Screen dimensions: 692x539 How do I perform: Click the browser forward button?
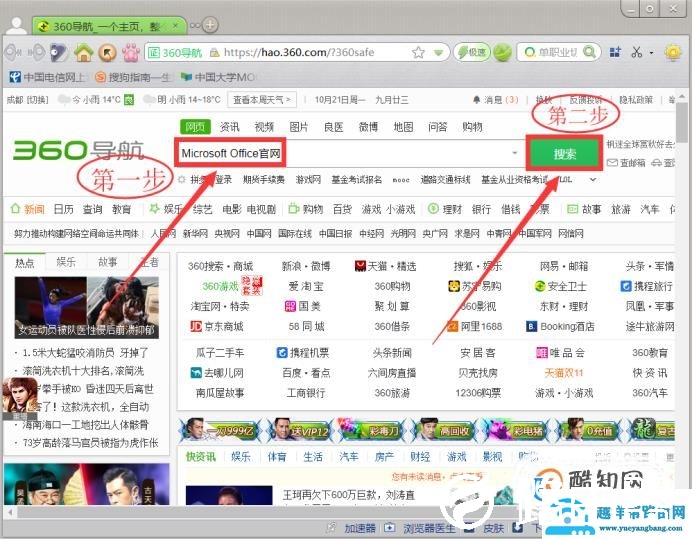pos(37,53)
